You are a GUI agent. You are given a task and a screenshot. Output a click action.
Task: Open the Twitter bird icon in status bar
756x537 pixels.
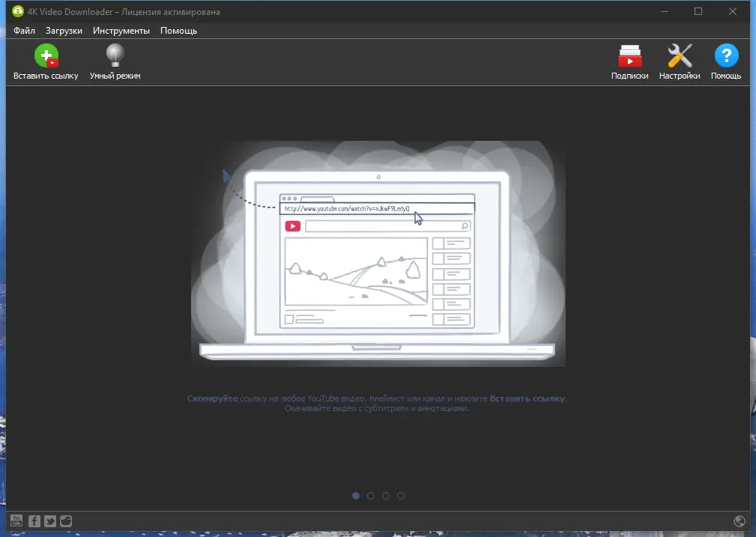(50, 521)
